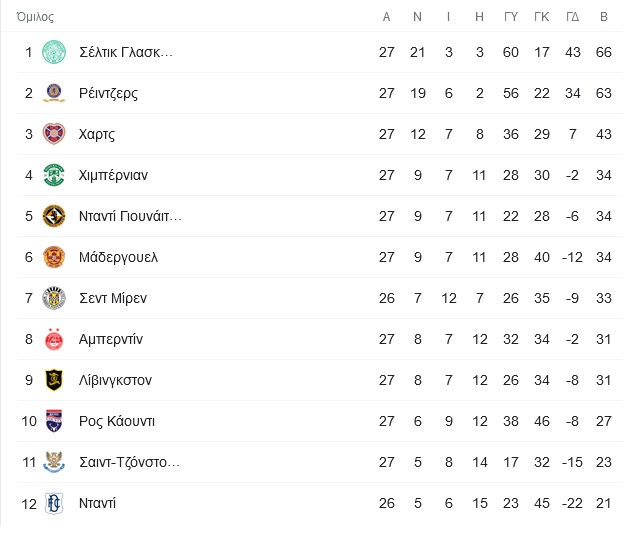
Task: Select the Σεντ Μίρεν table row
Action: [x=320, y=298]
